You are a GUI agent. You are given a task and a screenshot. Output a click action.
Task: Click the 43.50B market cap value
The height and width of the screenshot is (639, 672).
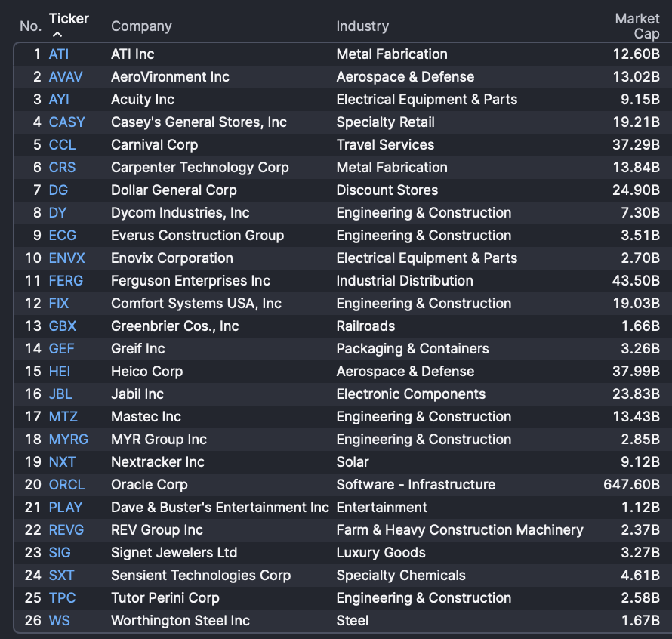(636, 281)
